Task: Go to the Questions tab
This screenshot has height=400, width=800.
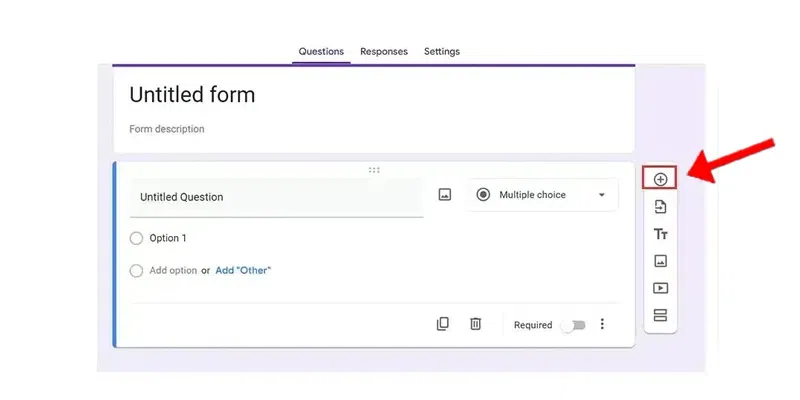Action: [321, 51]
